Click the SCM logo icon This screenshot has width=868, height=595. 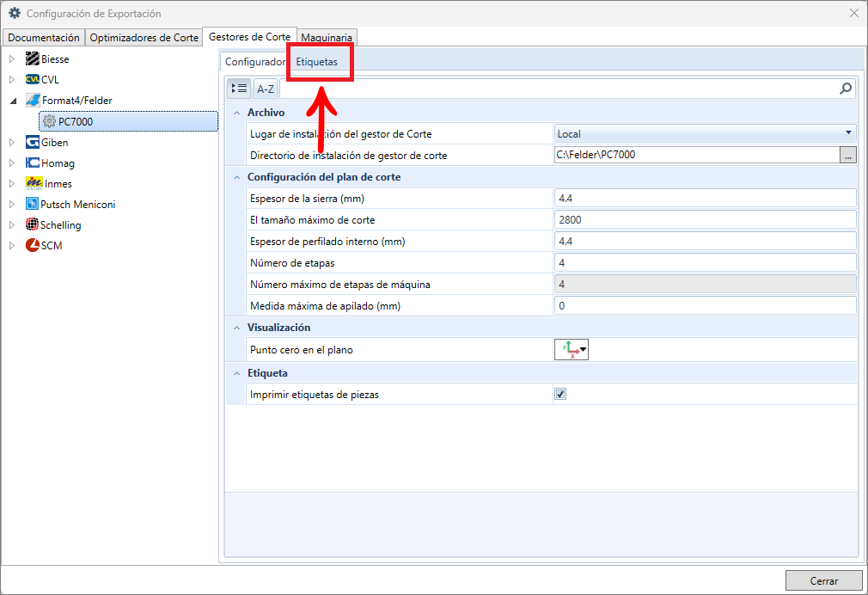tap(33, 245)
